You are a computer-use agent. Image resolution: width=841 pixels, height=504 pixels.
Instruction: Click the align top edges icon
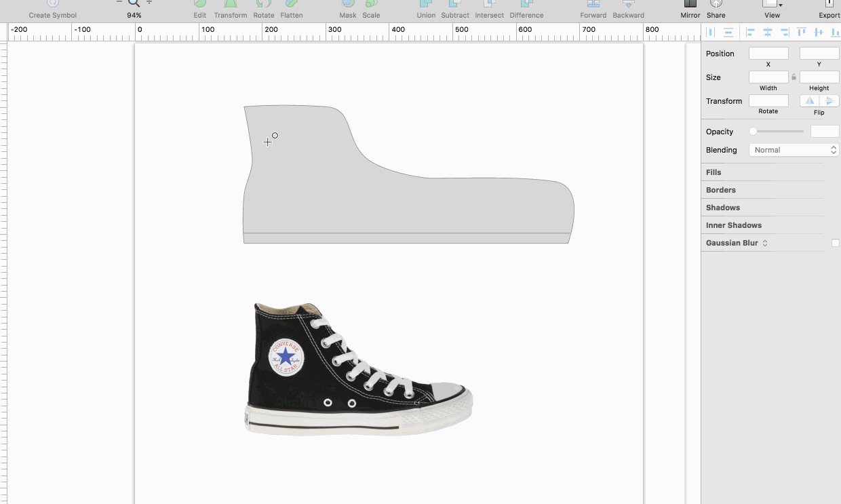tap(802, 32)
